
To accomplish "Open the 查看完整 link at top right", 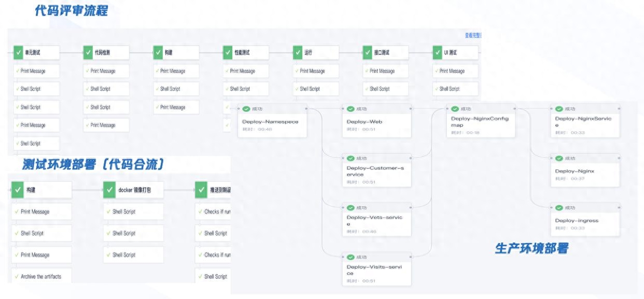I will 473,35.
